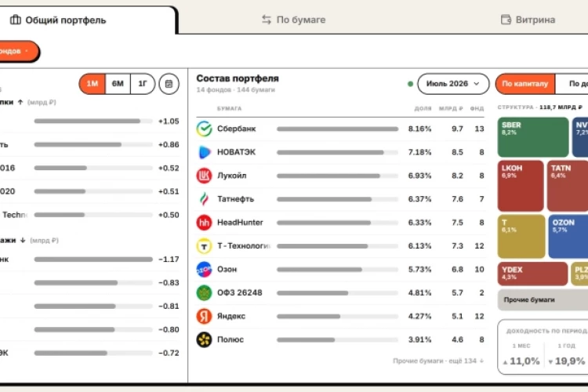Sort by the БУМАГА column header
This screenshot has height=392, width=588.
tap(229, 108)
